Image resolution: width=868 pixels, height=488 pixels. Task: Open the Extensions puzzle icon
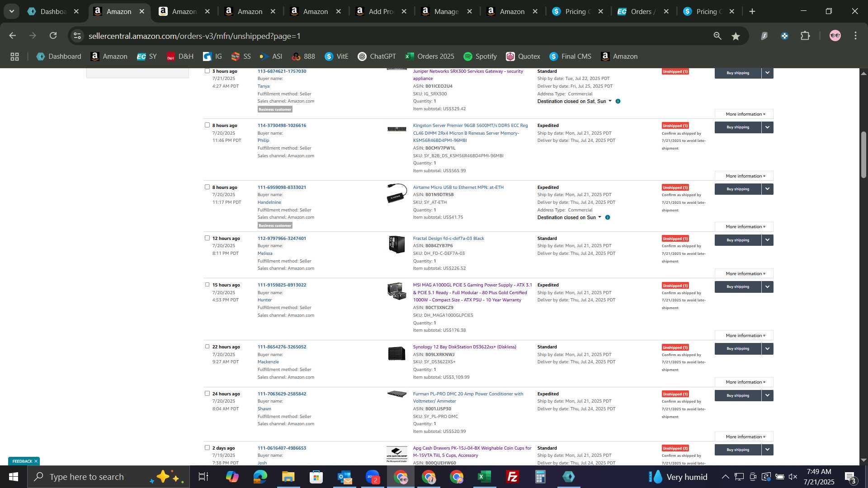pyautogui.click(x=806, y=36)
